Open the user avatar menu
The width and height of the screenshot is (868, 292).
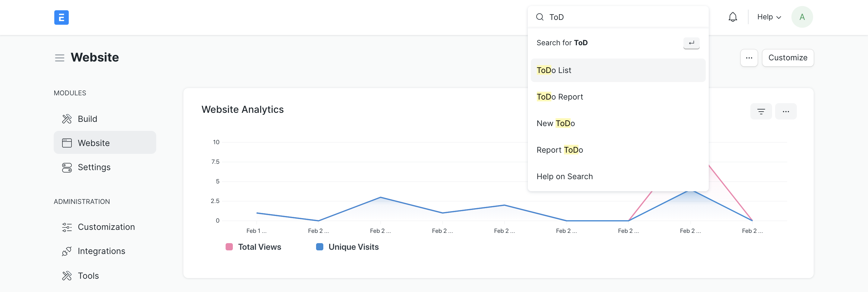[x=802, y=17]
